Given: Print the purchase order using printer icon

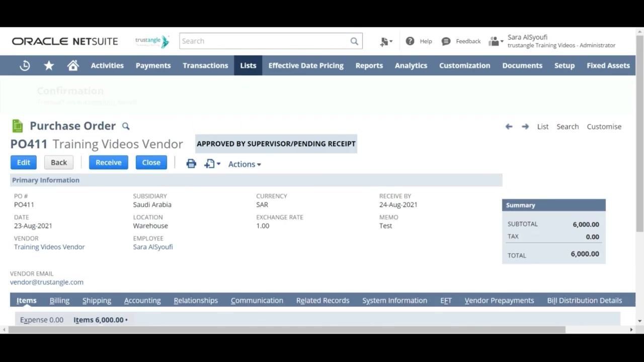Looking at the screenshot, I should tap(191, 163).
